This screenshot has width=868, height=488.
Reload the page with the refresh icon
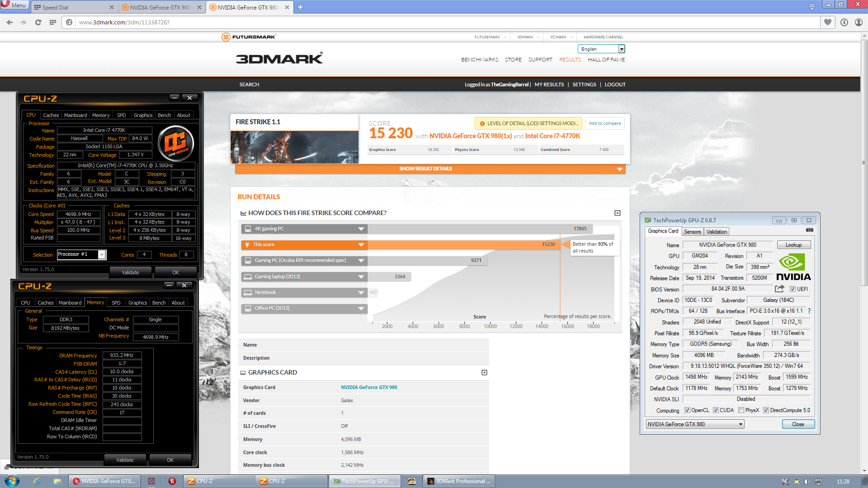(38, 22)
